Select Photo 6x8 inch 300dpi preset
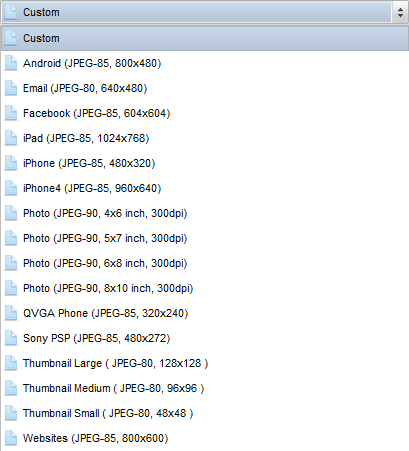Viewport: 409px width, 451px height. click(x=205, y=263)
